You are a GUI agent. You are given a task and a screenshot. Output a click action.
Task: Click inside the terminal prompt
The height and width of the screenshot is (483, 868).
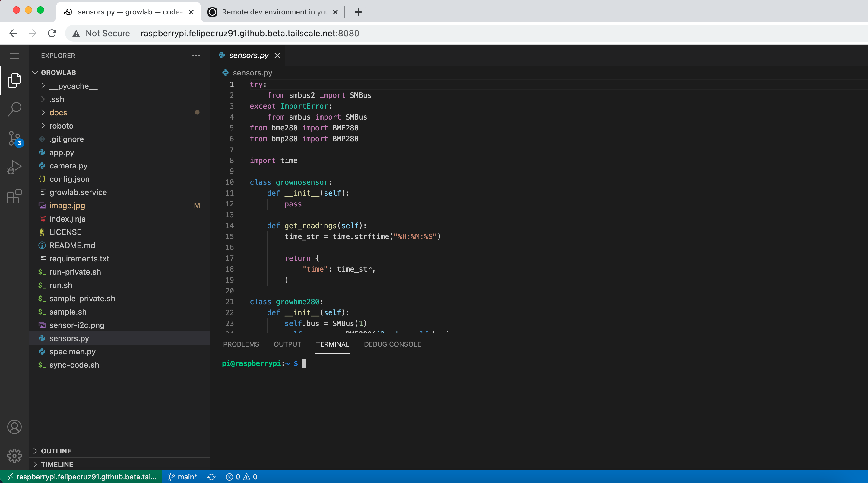pos(337,363)
